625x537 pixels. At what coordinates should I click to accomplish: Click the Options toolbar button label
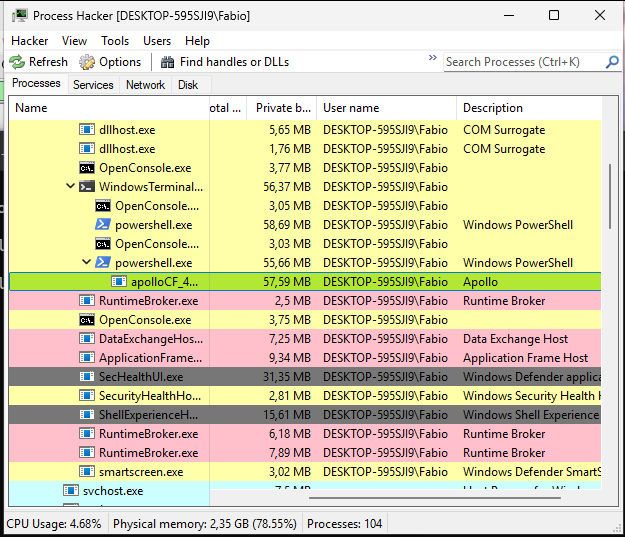click(x=120, y=62)
